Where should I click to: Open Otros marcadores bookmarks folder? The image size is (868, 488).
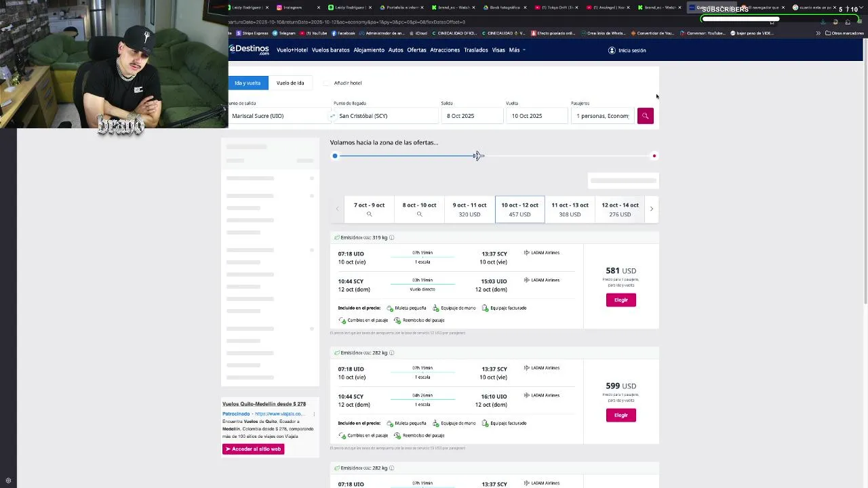(846, 33)
